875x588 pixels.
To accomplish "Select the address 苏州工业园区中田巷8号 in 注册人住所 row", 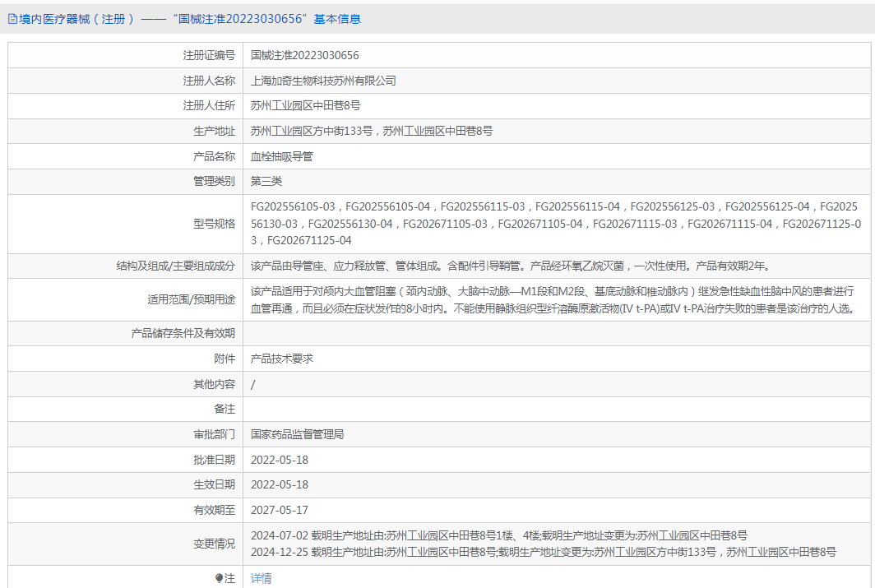I will [x=305, y=105].
